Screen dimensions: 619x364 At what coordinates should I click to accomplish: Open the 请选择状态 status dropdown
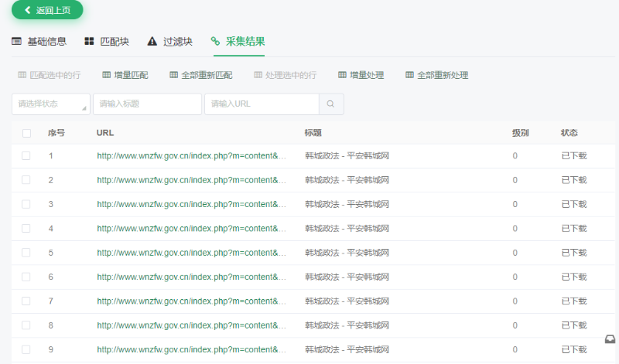point(51,104)
